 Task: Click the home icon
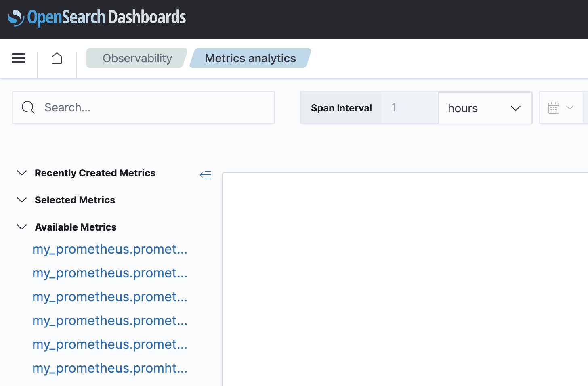pyautogui.click(x=57, y=58)
